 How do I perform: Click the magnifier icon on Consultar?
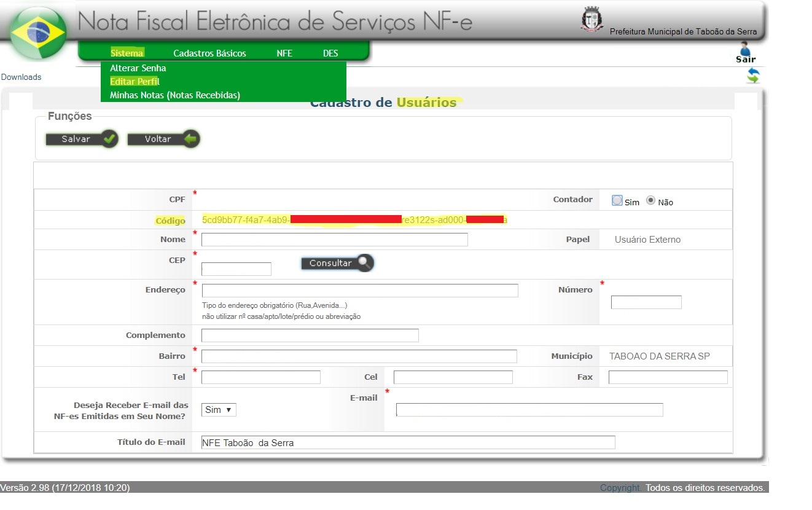365,263
